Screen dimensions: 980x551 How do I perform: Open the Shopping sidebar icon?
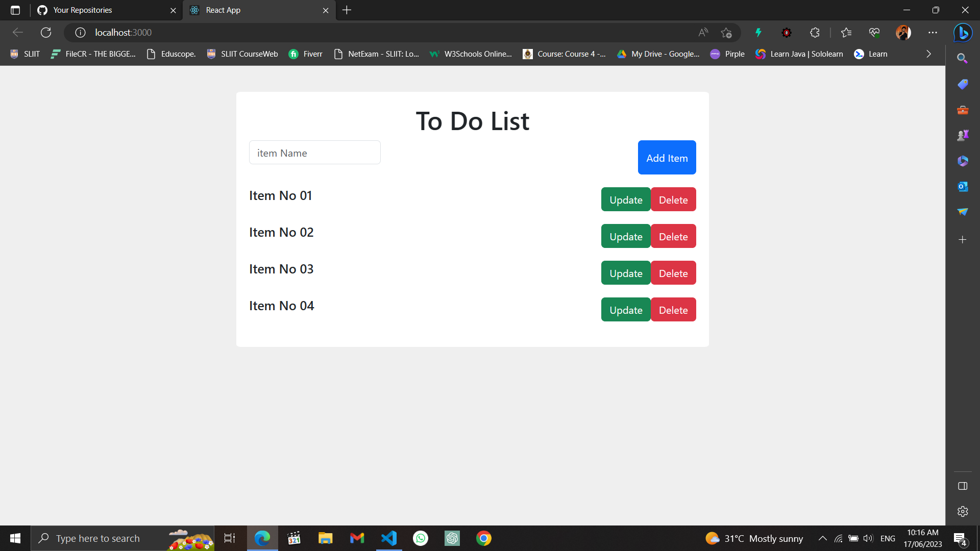tap(963, 84)
